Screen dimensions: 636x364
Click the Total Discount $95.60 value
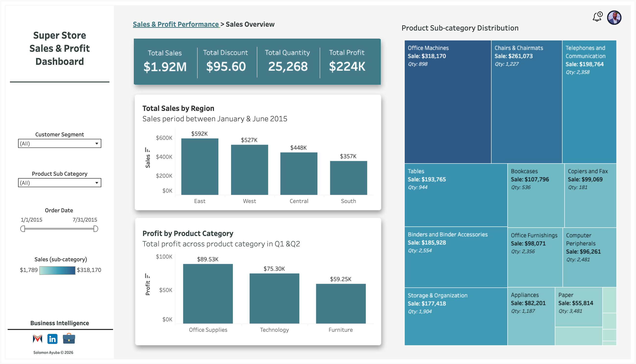point(226,66)
